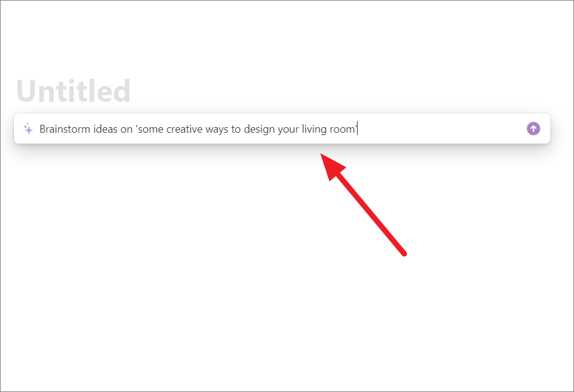The width and height of the screenshot is (574, 392).
Task: Click the word 'your' in the prompt
Action: (288, 130)
